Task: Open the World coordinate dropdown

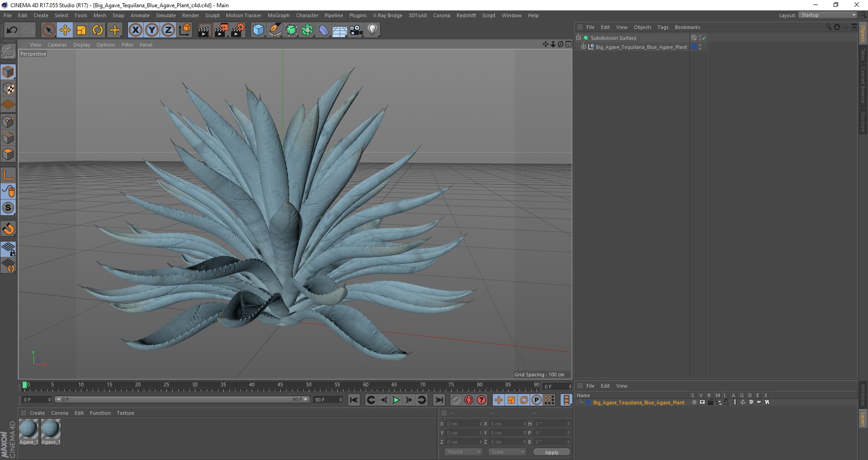Action: coord(463,452)
